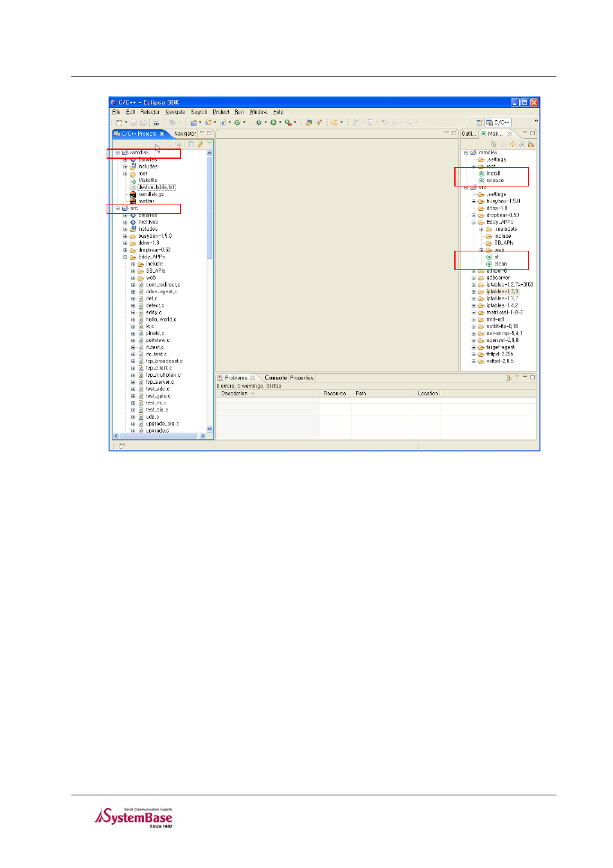Image resolution: width=613 pixels, height=868 pixels.
Task: Open the File menu
Action: (x=116, y=112)
